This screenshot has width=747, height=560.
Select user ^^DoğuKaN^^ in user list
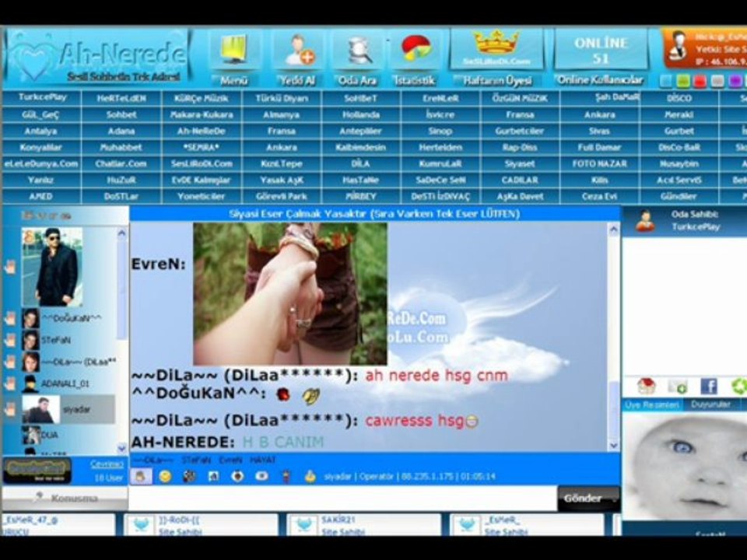coord(68,318)
